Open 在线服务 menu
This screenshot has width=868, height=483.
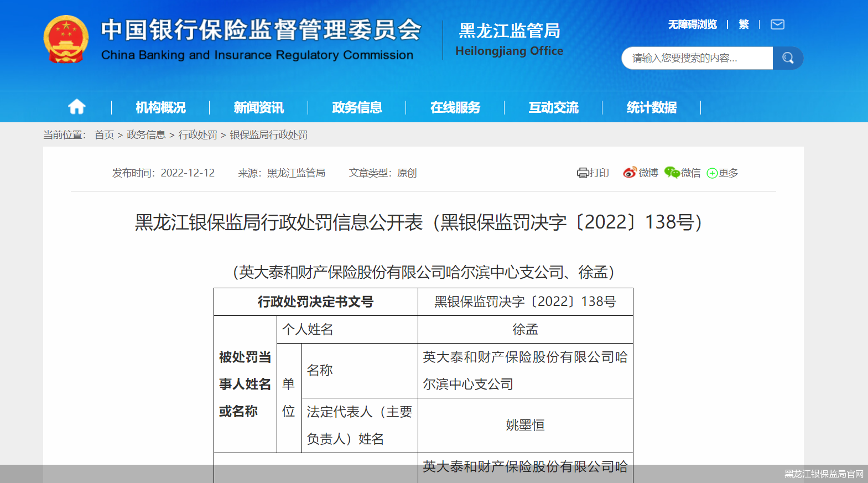455,107
